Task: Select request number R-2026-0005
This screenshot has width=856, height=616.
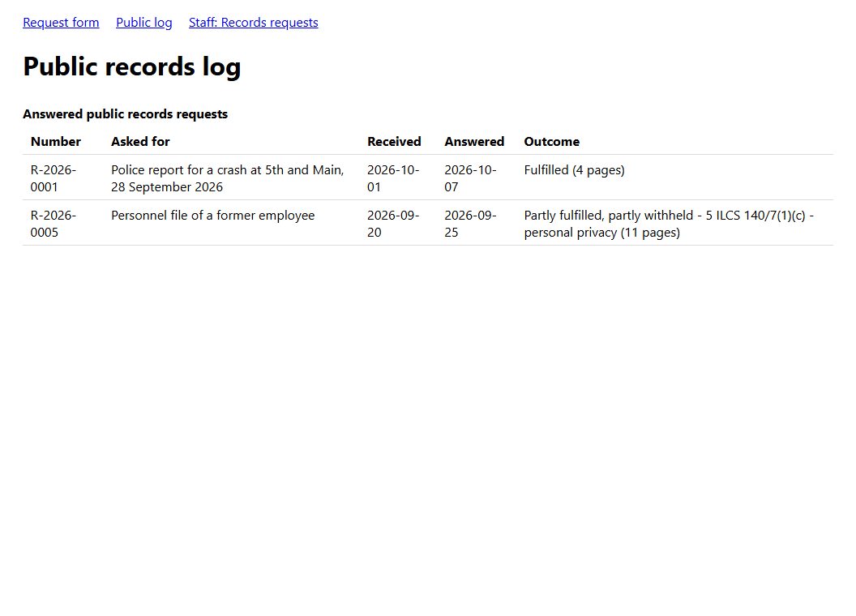Action: click(53, 224)
